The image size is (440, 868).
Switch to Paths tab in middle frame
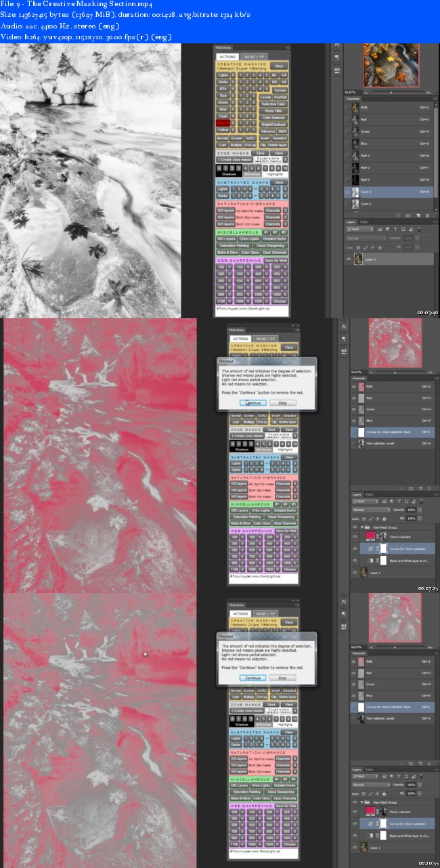pyautogui.click(x=369, y=494)
